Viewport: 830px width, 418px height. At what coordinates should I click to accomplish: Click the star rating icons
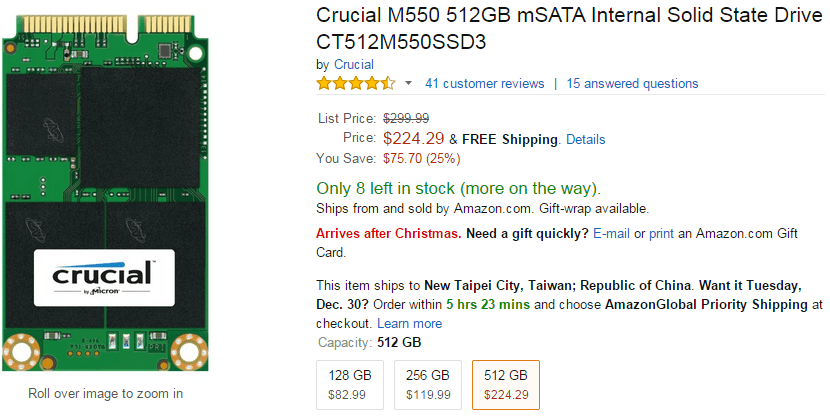[355, 84]
